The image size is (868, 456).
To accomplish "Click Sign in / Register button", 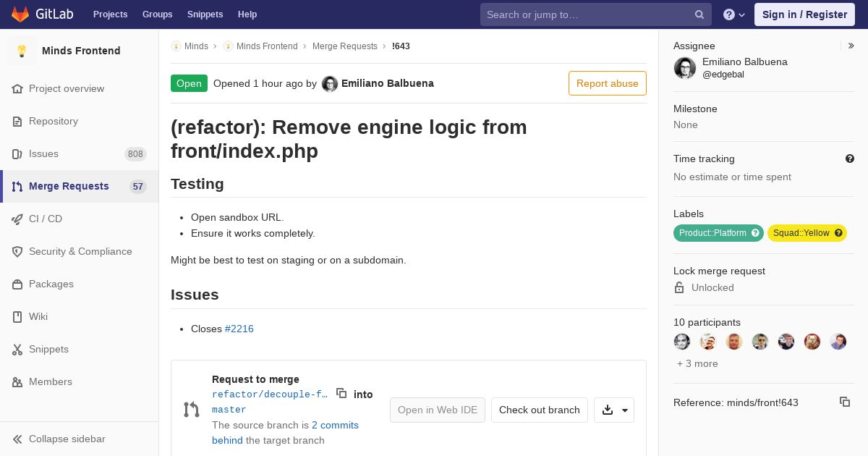I will coord(804,14).
